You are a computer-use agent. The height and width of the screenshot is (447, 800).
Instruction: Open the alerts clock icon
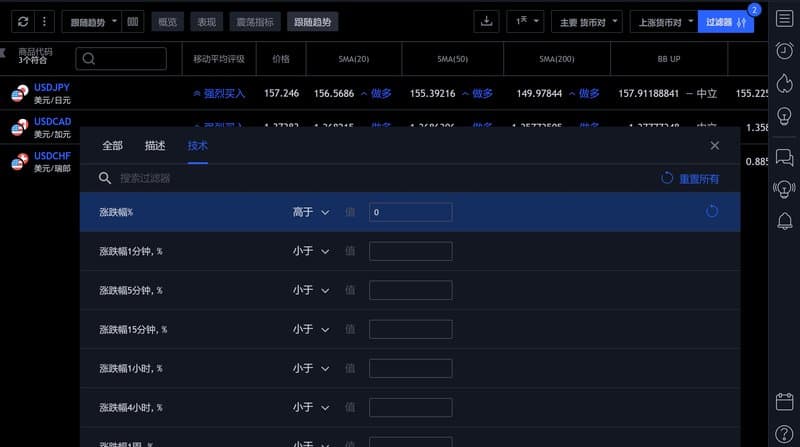click(x=784, y=51)
